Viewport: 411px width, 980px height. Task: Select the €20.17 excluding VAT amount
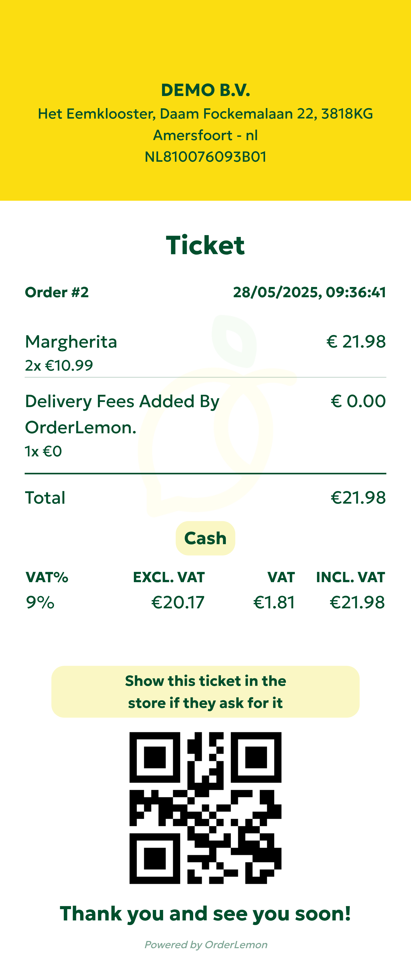tap(178, 602)
